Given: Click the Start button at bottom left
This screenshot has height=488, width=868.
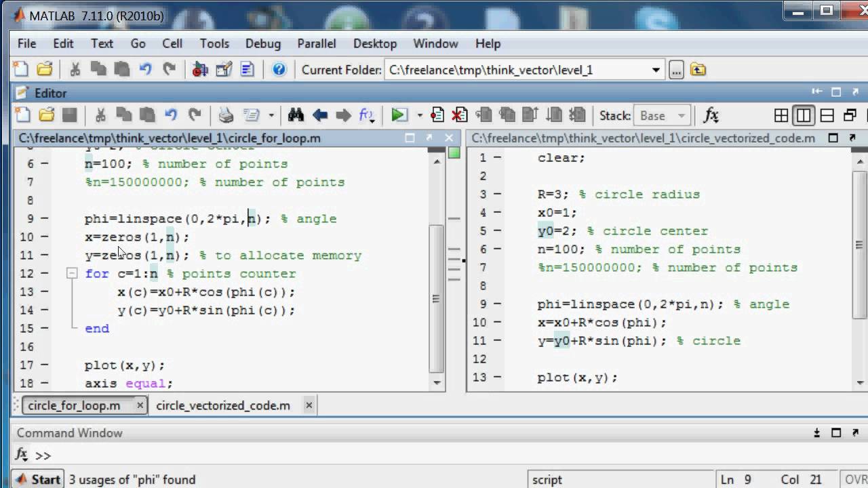Looking at the screenshot, I should 38,479.
